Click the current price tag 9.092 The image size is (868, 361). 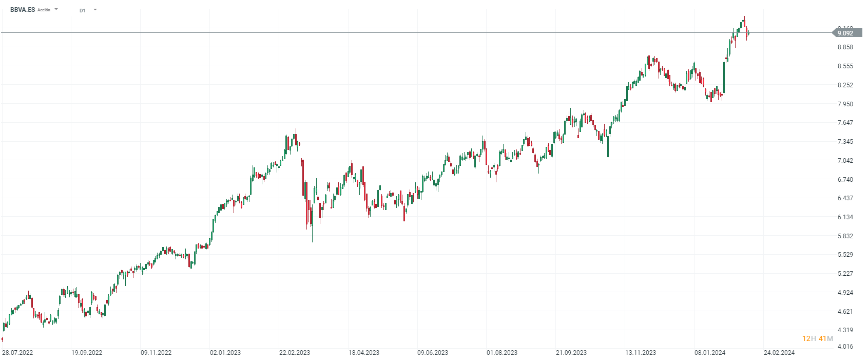[845, 33]
